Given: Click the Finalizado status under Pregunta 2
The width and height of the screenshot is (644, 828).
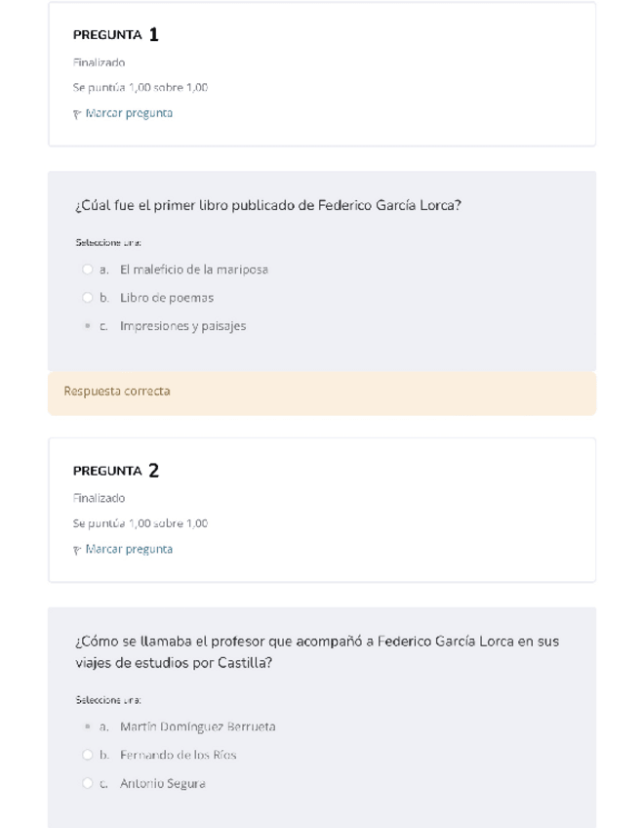Looking at the screenshot, I should pyautogui.click(x=99, y=498).
